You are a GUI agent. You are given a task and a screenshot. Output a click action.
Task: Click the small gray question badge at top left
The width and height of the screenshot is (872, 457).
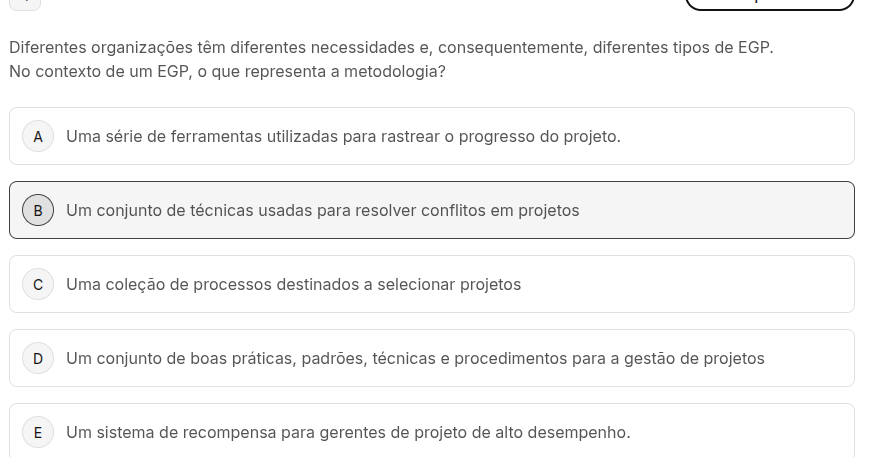coord(25,4)
